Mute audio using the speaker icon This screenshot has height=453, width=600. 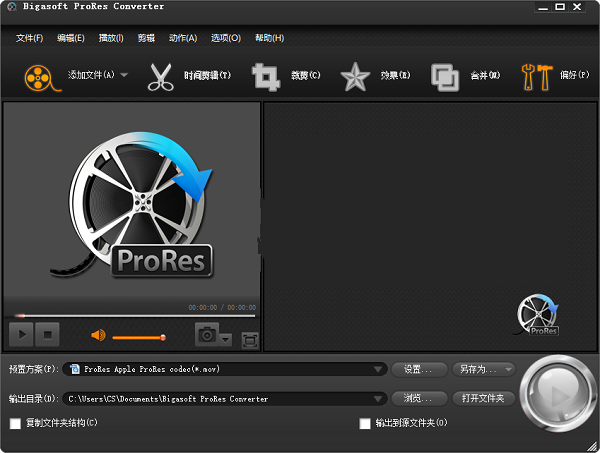coord(98,335)
